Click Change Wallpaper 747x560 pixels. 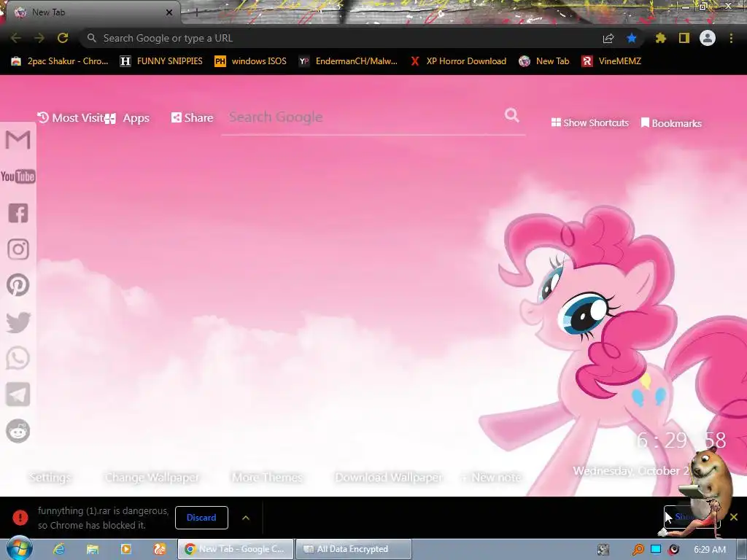click(x=152, y=477)
